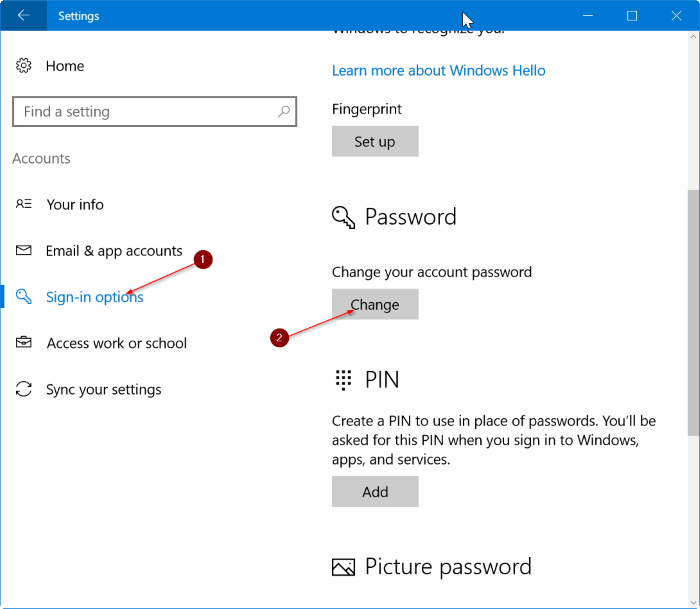Select Sign-in options in sidebar

95,297
